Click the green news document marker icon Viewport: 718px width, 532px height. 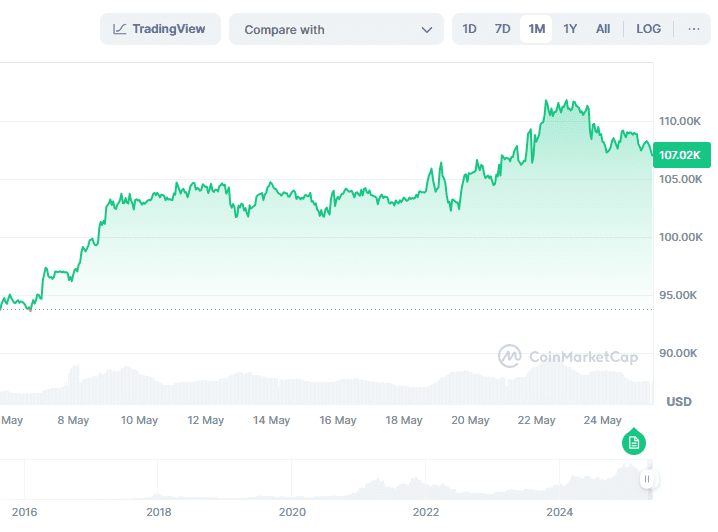(x=634, y=442)
